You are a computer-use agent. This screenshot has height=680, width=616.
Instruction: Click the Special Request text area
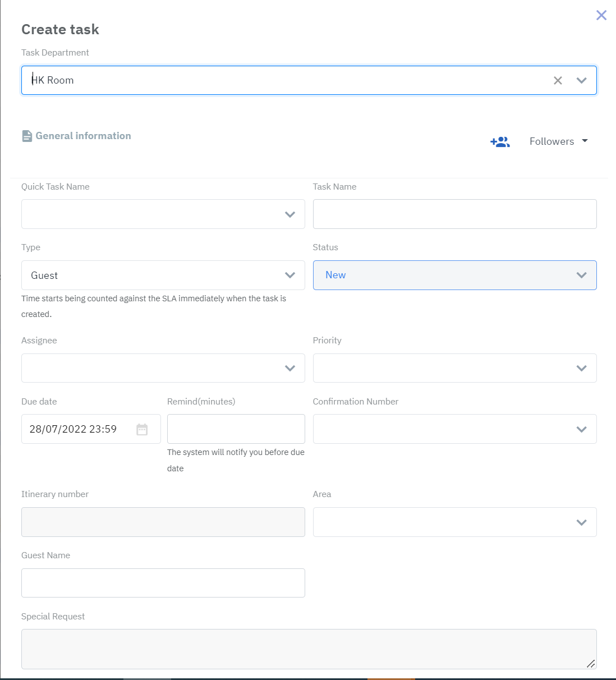click(309, 649)
